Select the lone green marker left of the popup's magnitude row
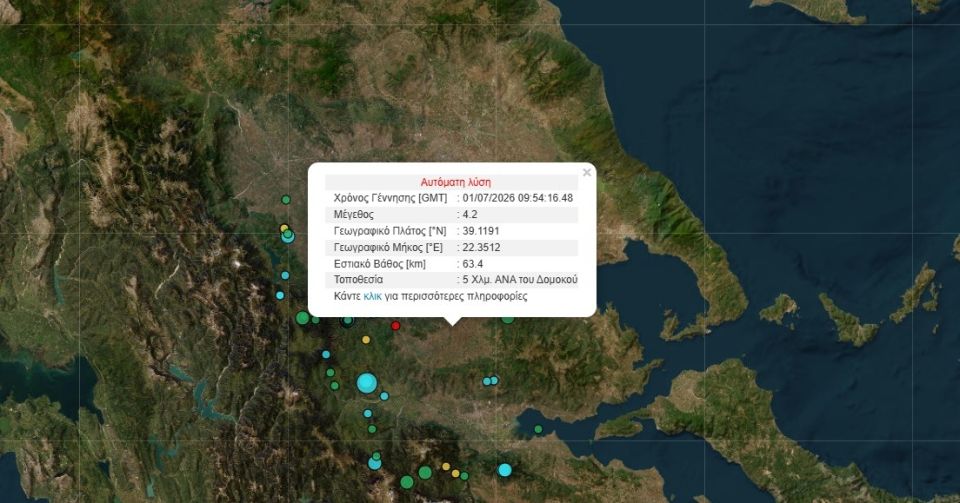Screen dimensions: 960x503 click(x=286, y=199)
